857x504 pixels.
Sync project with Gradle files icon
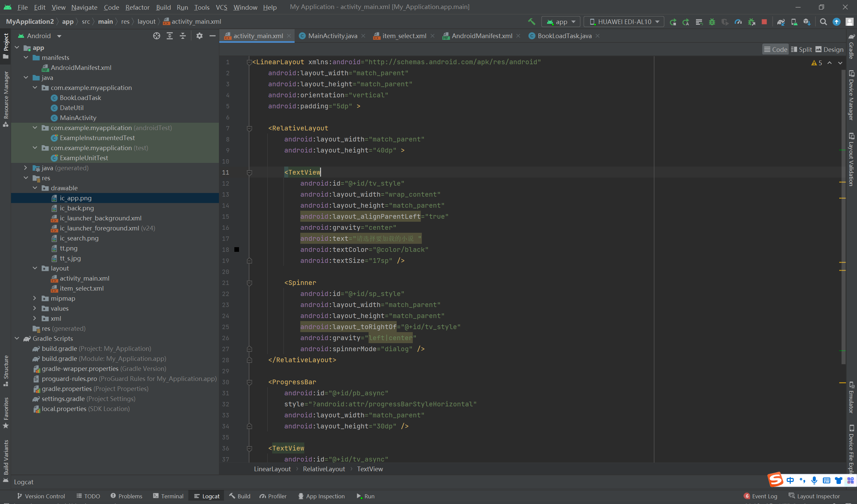click(781, 22)
